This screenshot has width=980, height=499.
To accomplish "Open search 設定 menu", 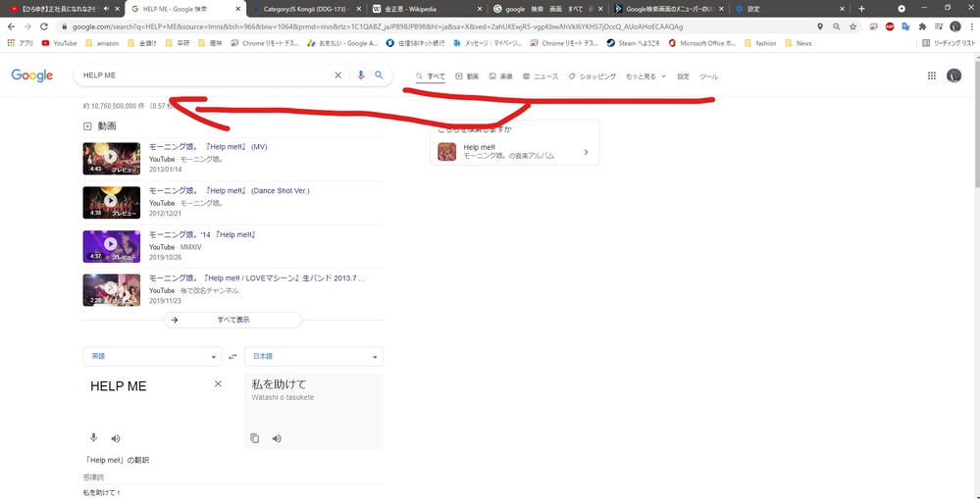I will point(683,76).
